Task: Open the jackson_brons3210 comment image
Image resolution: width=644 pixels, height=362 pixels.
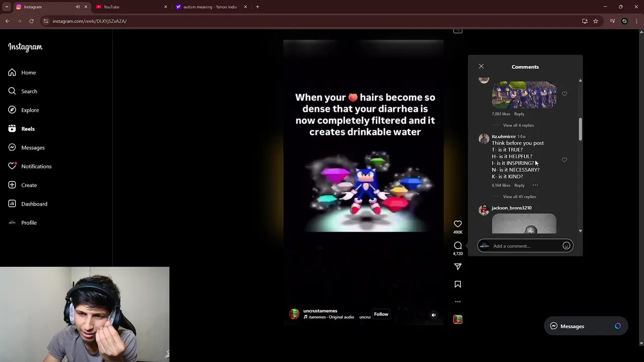Action: pos(524,224)
